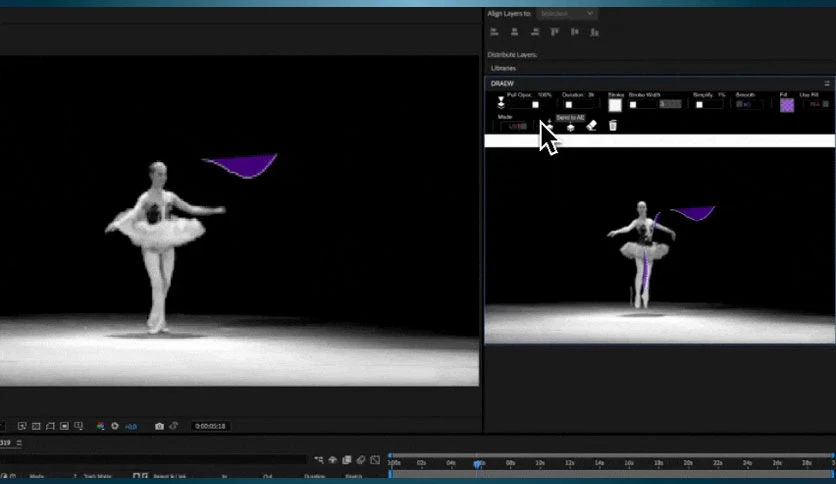Open the Libraries panel tab

coord(503,68)
